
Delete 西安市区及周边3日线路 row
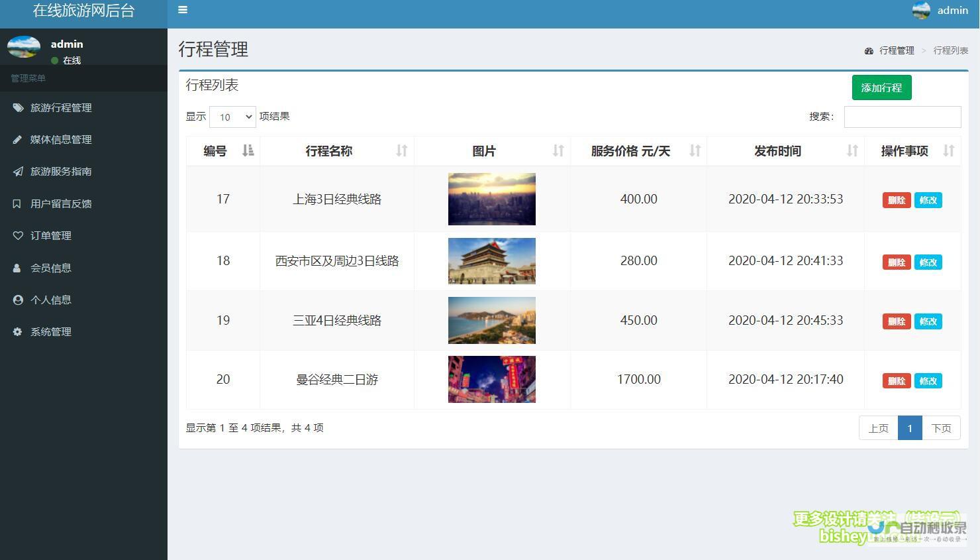click(897, 262)
